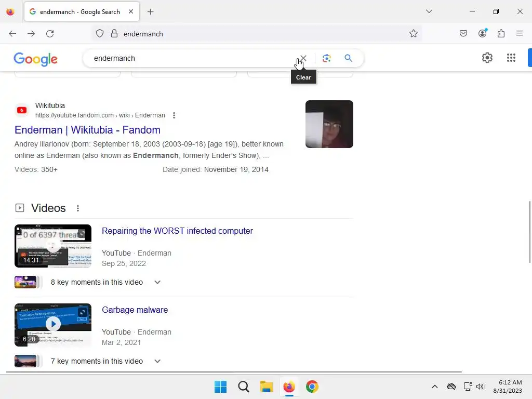Viewport: 532px width, 399px height.
Task: Submit search with the magnifier icon
Action: 348,58
